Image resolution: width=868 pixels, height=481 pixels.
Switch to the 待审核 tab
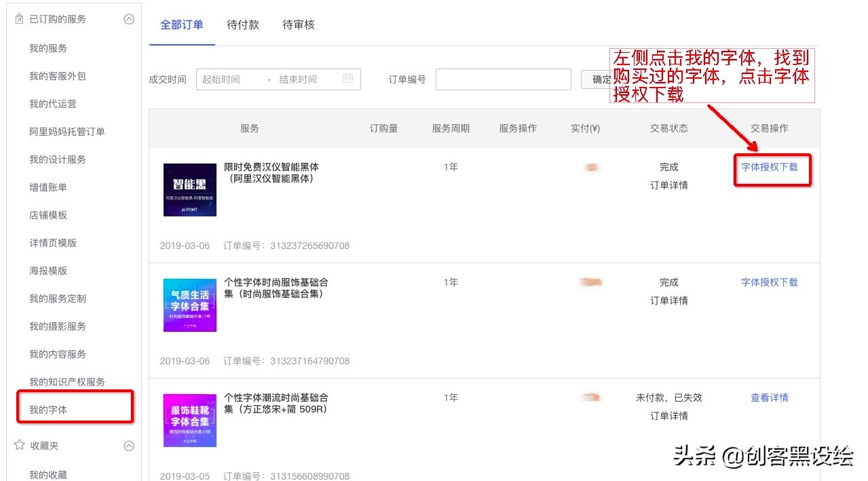pos(297,25)
